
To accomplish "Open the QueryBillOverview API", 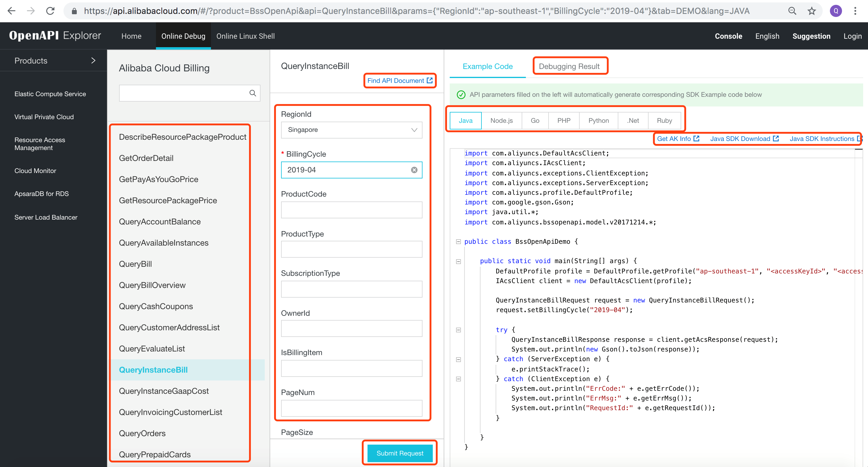I will point(152,285).
